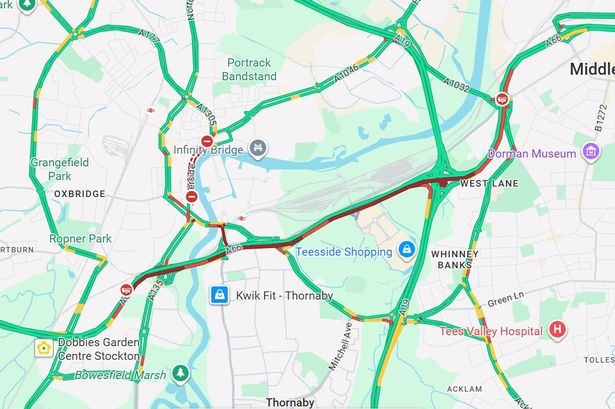Click the Mitchell Ave road label
The image size is (615, 409).
tap(340, 346)
